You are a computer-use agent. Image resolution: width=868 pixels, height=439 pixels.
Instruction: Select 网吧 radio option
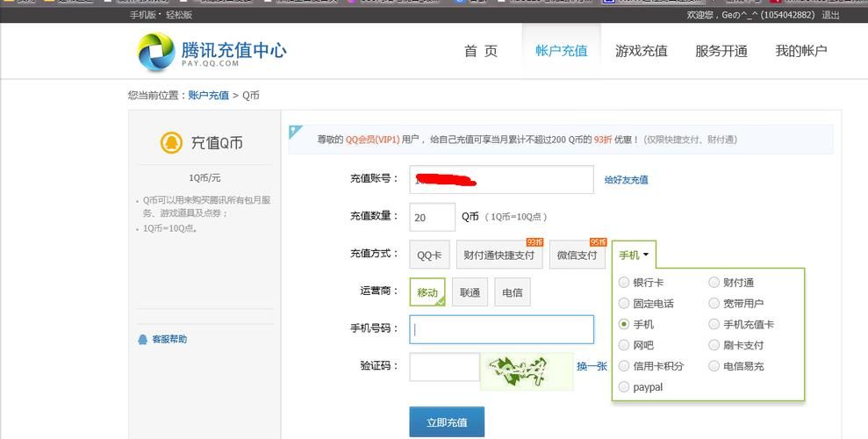pos(624,345)
